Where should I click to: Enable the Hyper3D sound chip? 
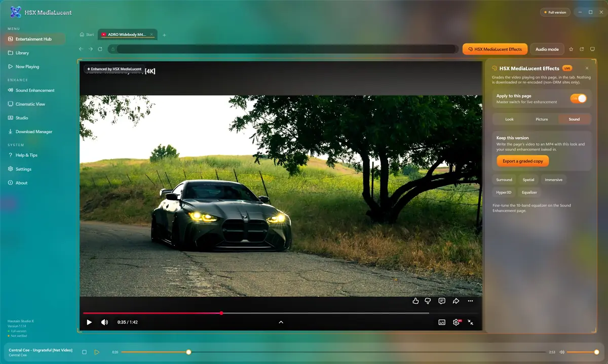point(504,192)
